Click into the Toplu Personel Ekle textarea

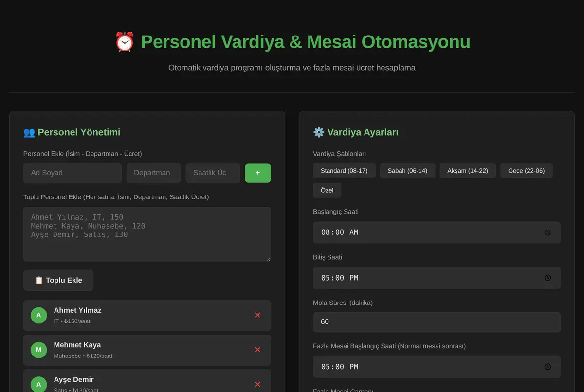[x=147, y=234]
